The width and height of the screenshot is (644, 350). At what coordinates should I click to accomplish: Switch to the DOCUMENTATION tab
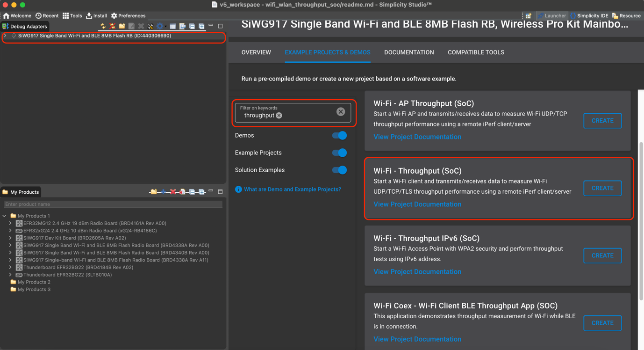[409, 52]
